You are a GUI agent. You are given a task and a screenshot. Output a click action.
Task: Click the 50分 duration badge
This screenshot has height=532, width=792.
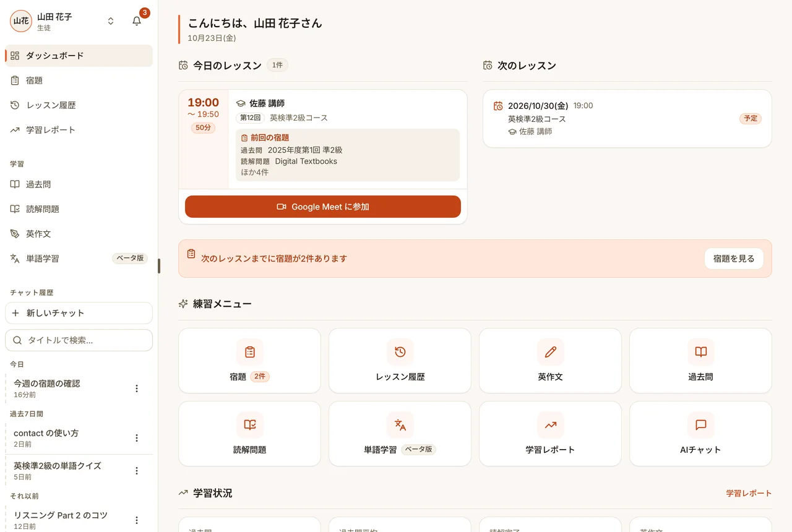tap(203, 127)
